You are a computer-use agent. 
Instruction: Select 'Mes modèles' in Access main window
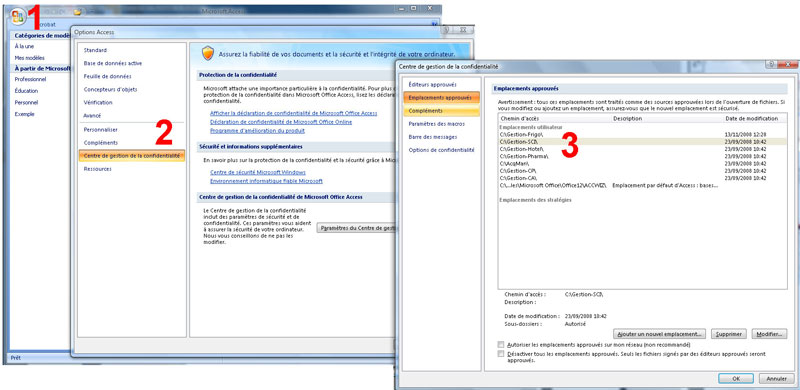tap(29, 58)
